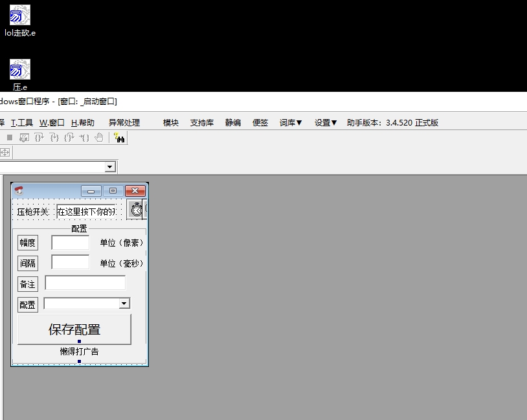Viewport: 527px width, 420px height.
Task: Click the 保存配置 button
Action: pos(74,329)
